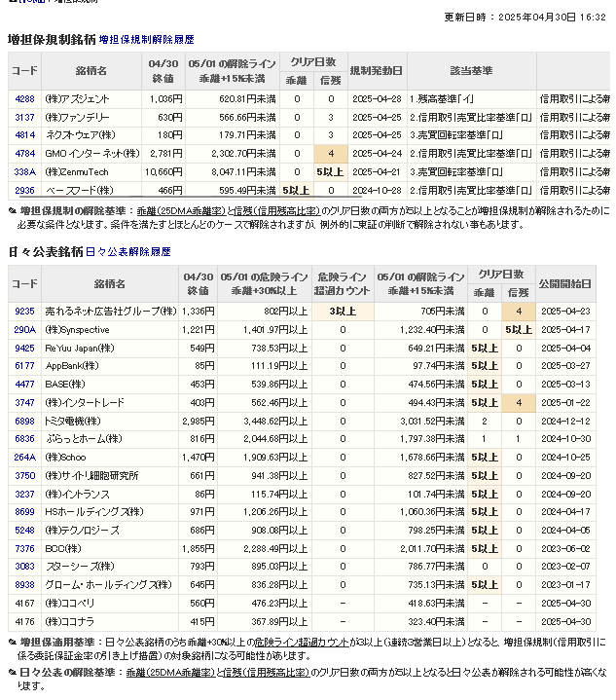Open 乖離(25DMA乖離率) link in 増担保規制の解除基準 note
The height and width of the screenshot is (700, 616).
(x=182, y=211)
